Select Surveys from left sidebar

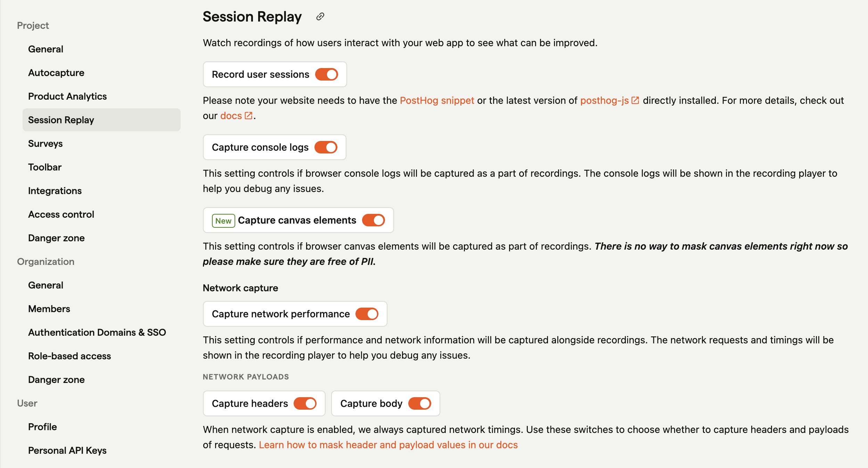coord(45,143)
